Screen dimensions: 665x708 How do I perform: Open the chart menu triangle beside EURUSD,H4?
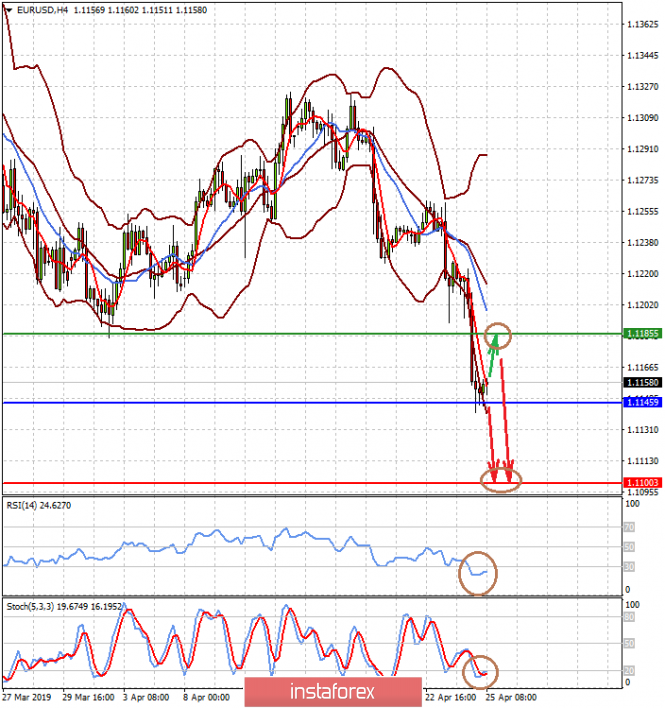click(x=9, y=9)
